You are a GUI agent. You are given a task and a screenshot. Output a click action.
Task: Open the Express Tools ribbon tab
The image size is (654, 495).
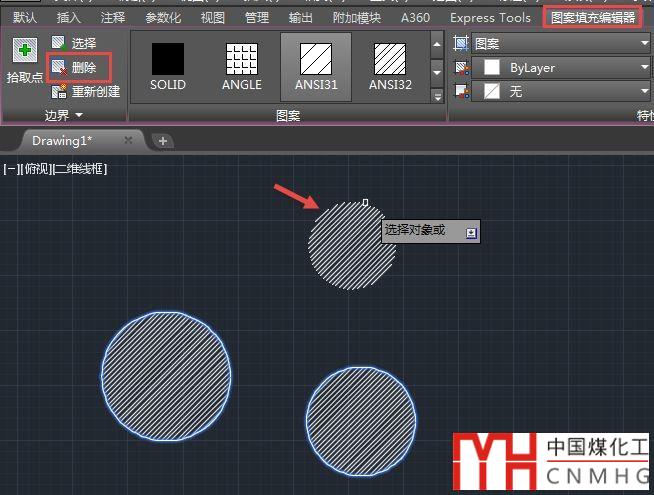coord(490,17)
